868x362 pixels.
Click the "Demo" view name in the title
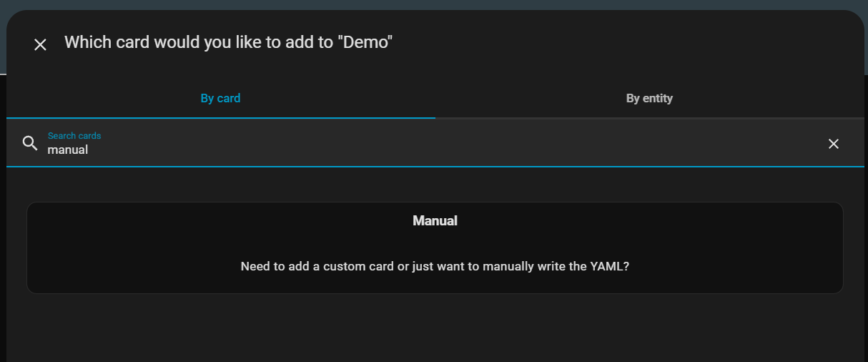click(x=365, y=42)
